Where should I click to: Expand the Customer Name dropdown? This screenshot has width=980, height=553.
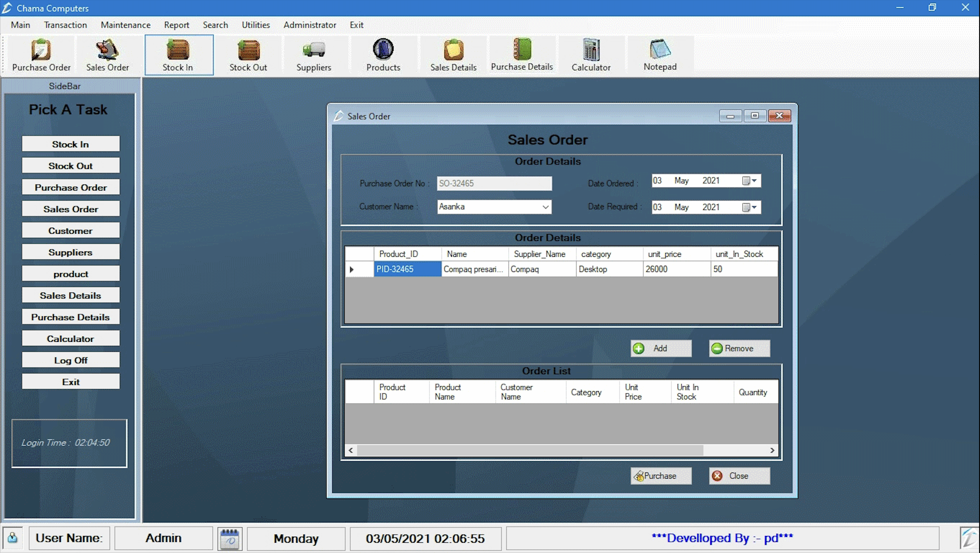(x=545, y=207)
